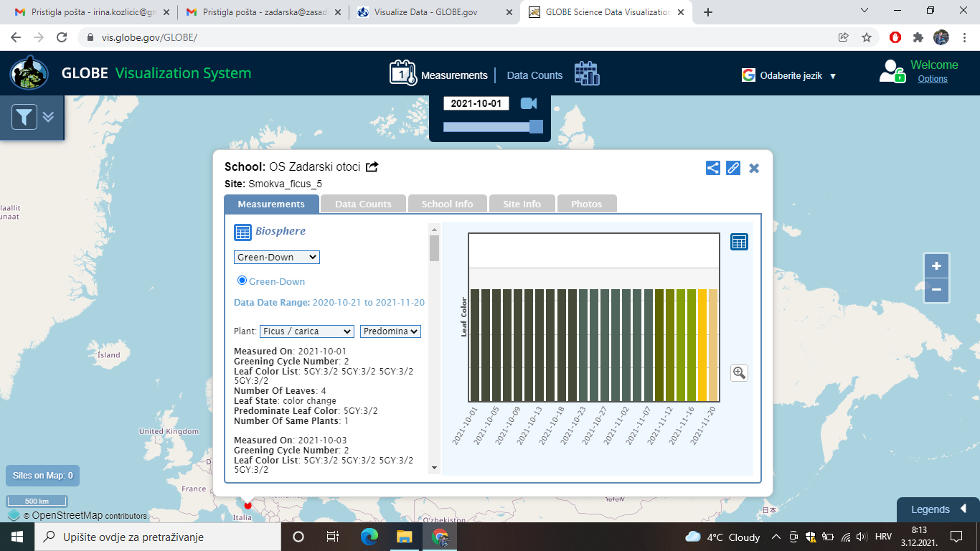The height and width of the screenshot is (551, 980).
Task: Open the Ficus / carica plant dropdown
Action: pyautogui.click(x=306, y=331)
